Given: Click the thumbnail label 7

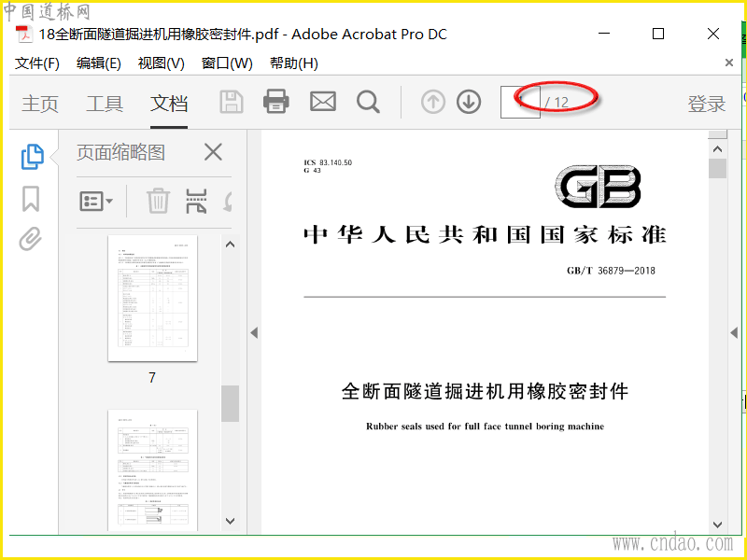Looking at the screenshot, I should (152, 378).
